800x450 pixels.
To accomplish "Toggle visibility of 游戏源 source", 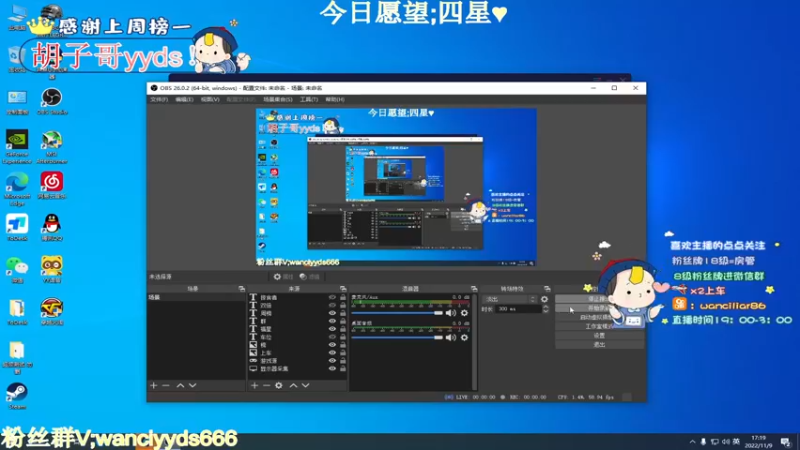I will (x=332, y=361).
